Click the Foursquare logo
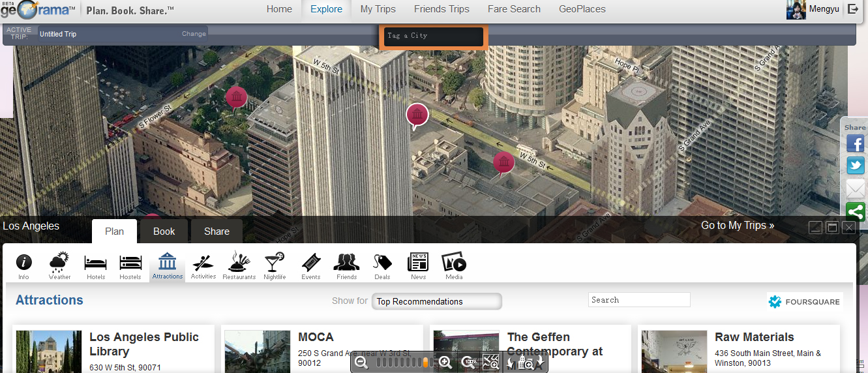This screenshot has width=868, height=373. pos(804,302)
